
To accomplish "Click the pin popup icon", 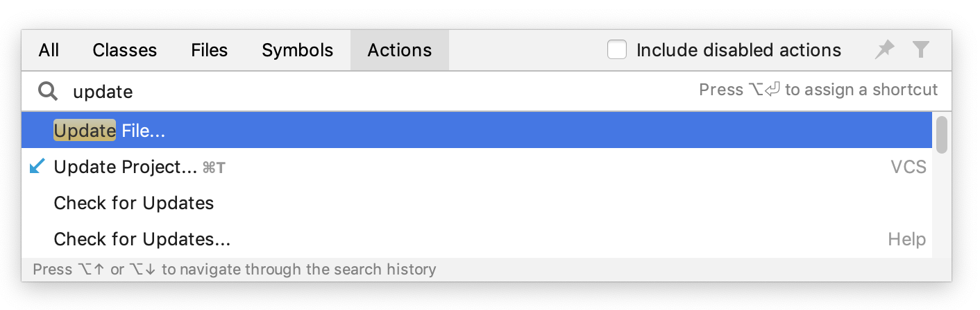I will (884, 50).
